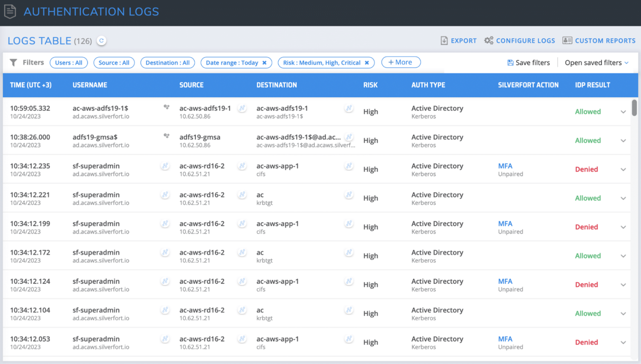
Task: Click destination icon in 10:38:26.000 row
Action: pyautogui.click(x=349, y=137)
